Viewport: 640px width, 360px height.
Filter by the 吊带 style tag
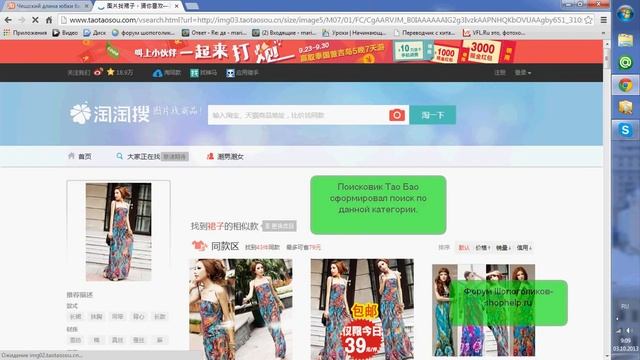118,317
